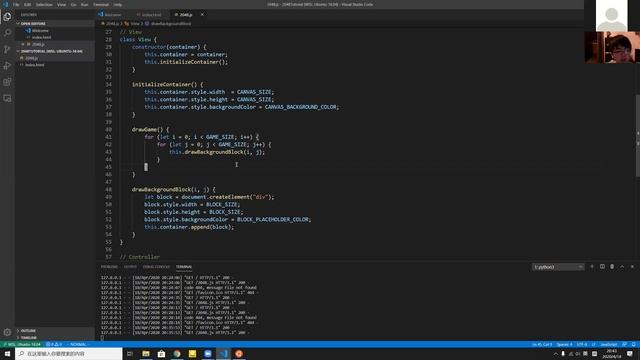Change end of line sequence LF
This screenshot has height=360, width=640.
point(594,344)
